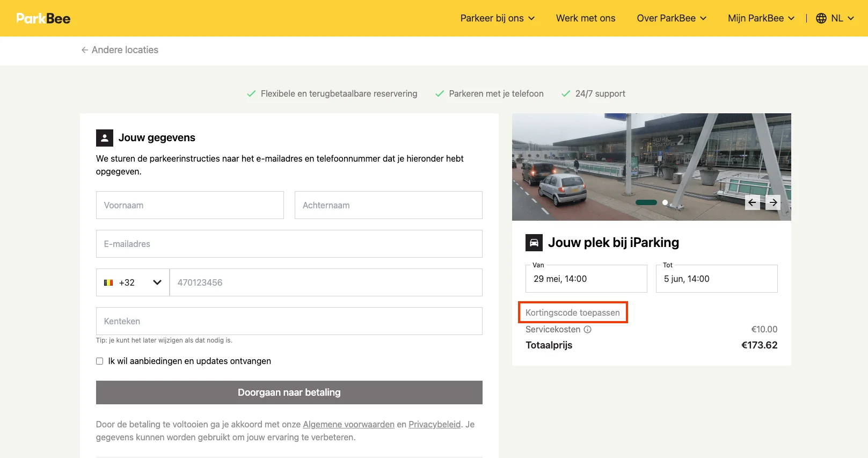Open the Van date picker
The height and width of the screenshot is (458, 868).
[x=586, y=279]
